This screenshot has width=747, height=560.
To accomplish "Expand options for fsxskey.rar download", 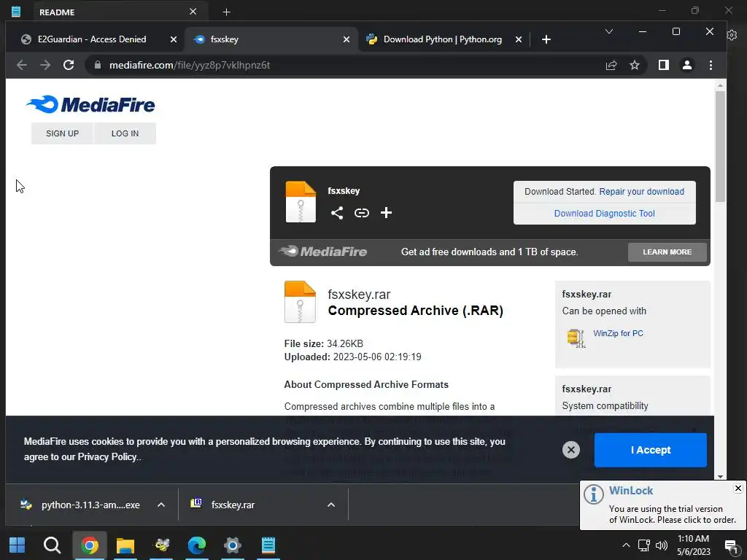I will (331, 505).
